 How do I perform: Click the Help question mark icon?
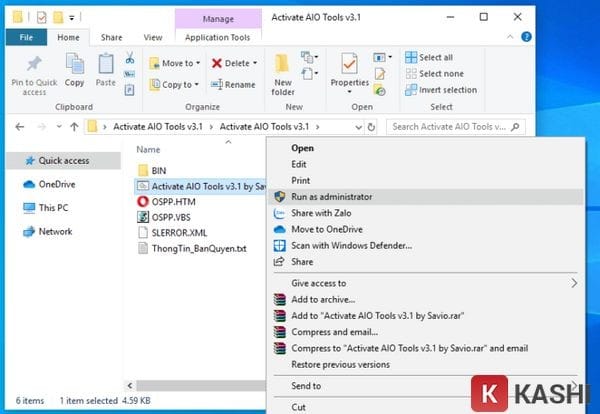[x=526, y=37]
